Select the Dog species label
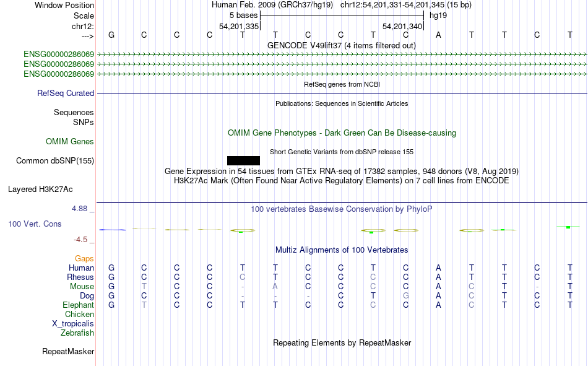This screenshot has height=366, width=588. [87, 296]
